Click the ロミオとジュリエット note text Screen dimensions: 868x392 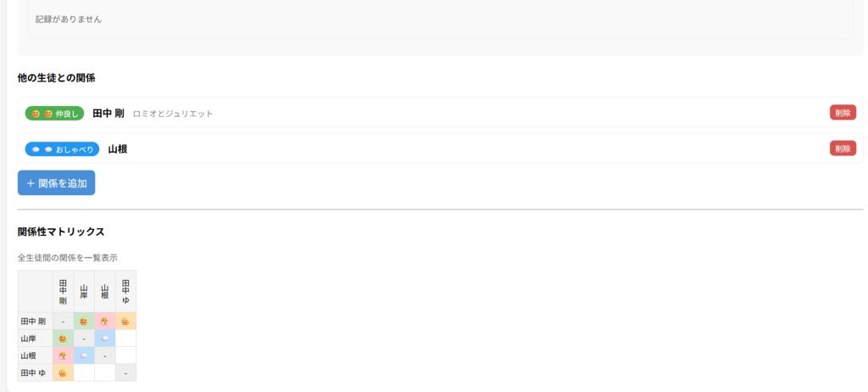(x=173, y=114)
